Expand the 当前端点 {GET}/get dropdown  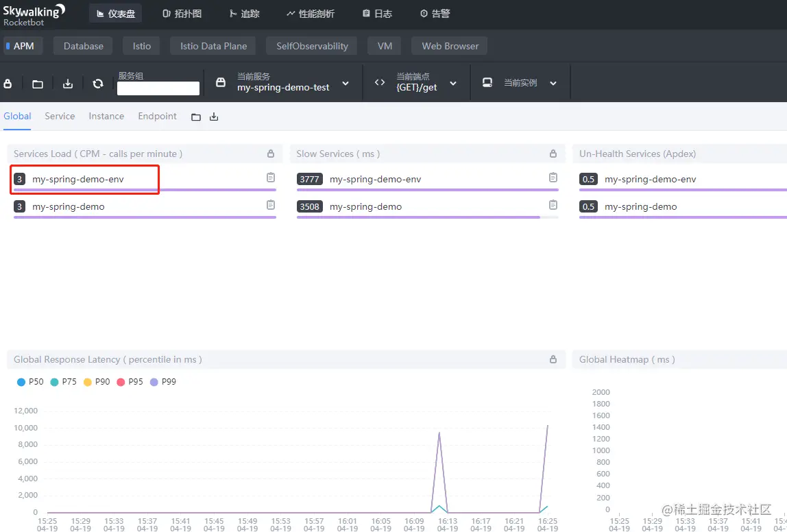click(453, 84)
